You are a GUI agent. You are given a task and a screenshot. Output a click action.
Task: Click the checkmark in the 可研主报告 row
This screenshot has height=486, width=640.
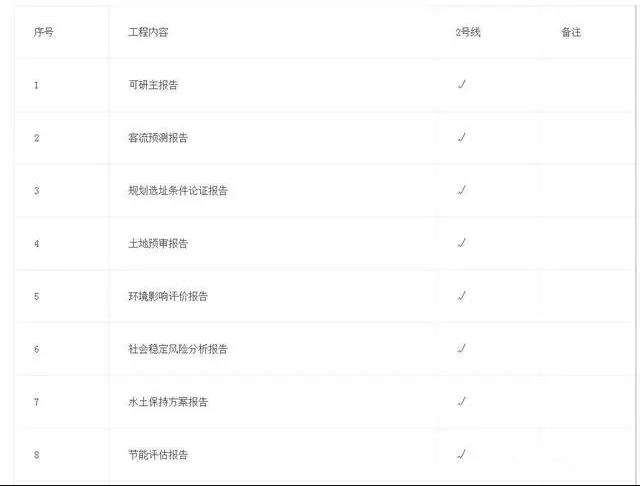462,84
